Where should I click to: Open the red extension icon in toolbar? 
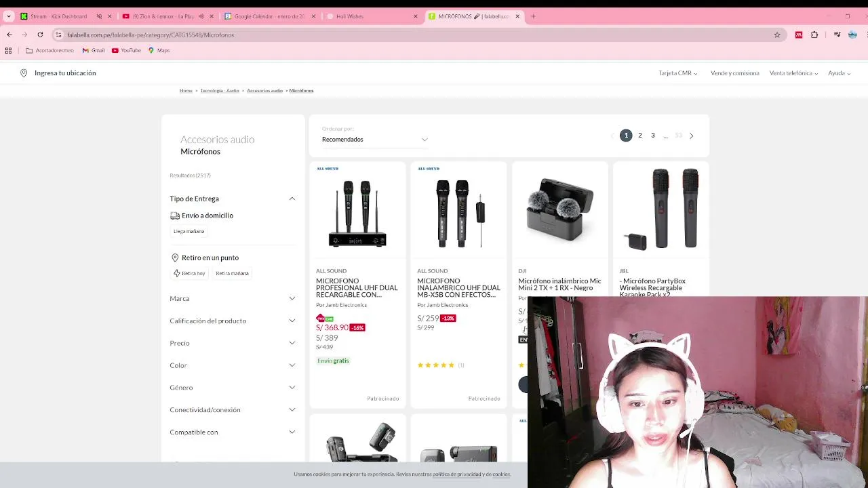pyautogui.click(x=799, y=35)
